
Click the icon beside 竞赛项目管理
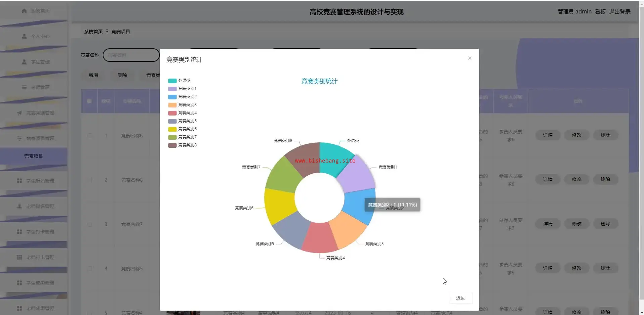(x=19, y=138)
